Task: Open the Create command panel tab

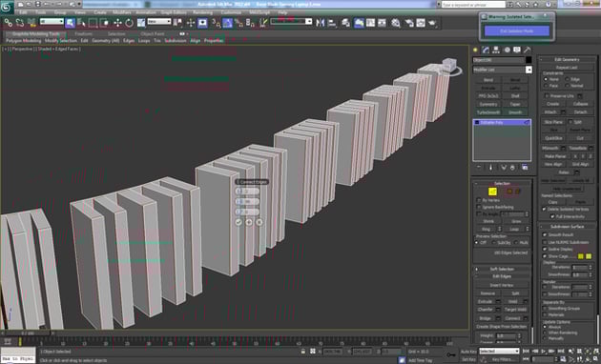Action: (x=476, y=50)
